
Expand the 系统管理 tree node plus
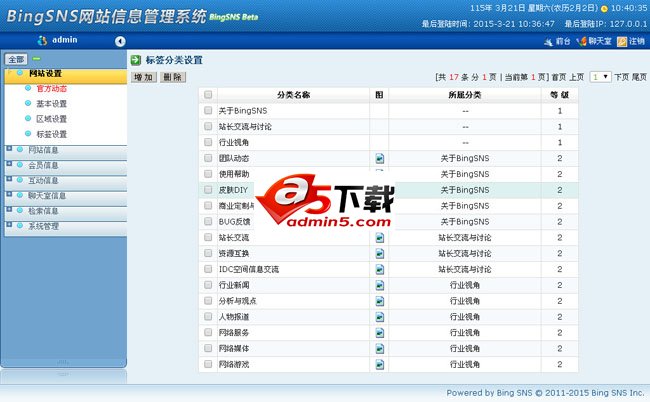click(x=9, y=225)
